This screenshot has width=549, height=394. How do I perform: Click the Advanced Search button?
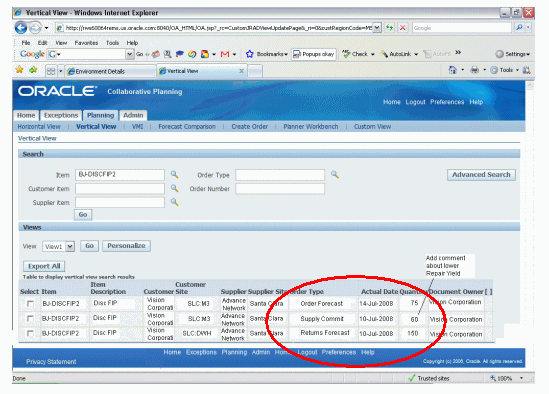pyautogui.click(x=481, y=174)
